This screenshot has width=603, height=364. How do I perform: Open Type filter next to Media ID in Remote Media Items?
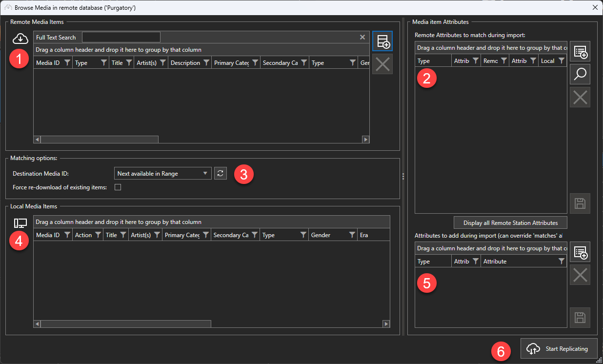[x=104, y=62]
